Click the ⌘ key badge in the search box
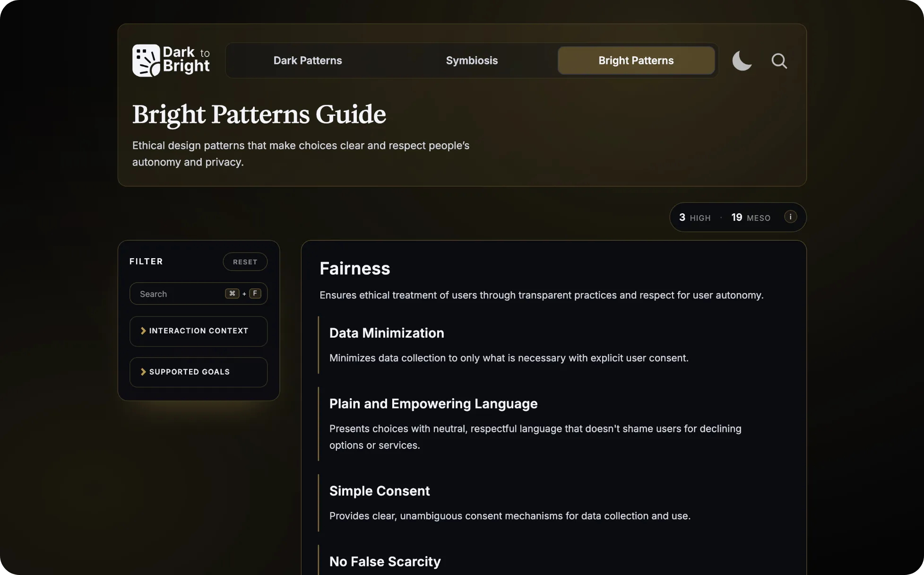This screenshot has width=924, height=575. point(232,294)
